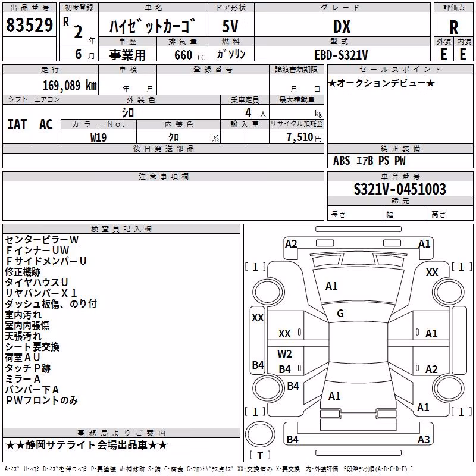Screen dimensions: 476x476
Task: Select the model code EBD-S321V
Action: (x=341, y=55)
